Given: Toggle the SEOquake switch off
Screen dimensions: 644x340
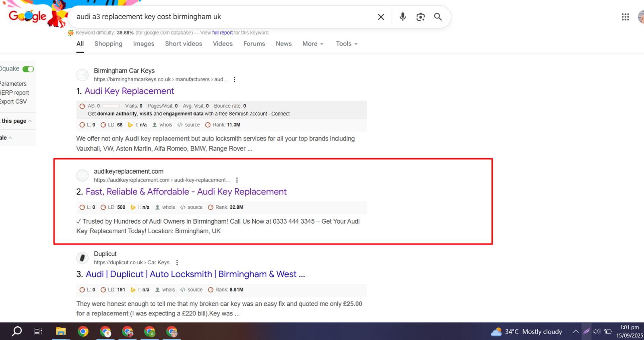Looking at the screenshot, I should pyautogui.click(x=28, y=69).
